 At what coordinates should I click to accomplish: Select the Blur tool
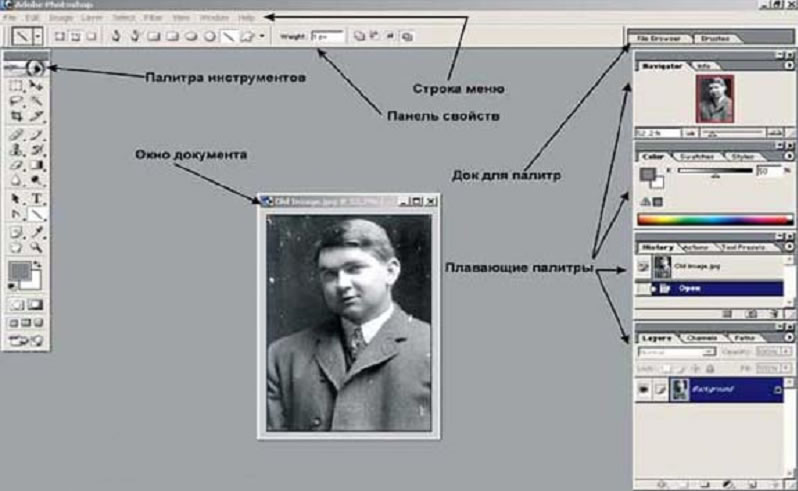point(16,180)
